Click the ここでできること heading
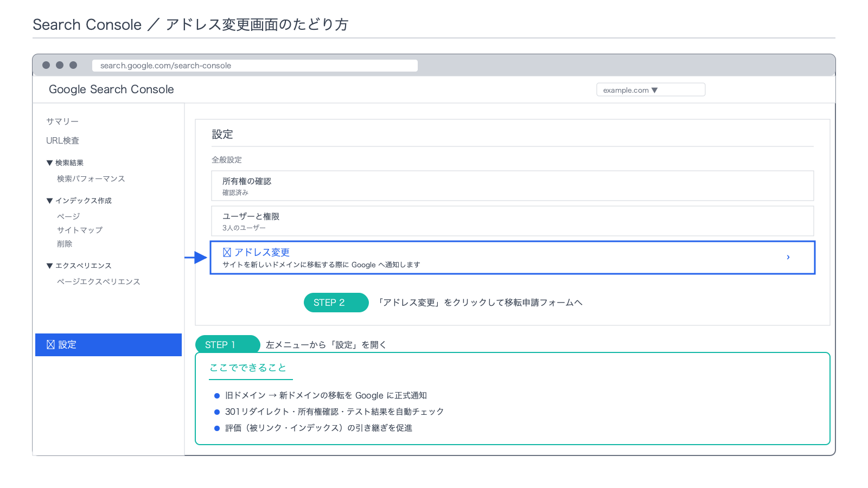The width and height of the screenshot is (868, 488). pos(248,368)
